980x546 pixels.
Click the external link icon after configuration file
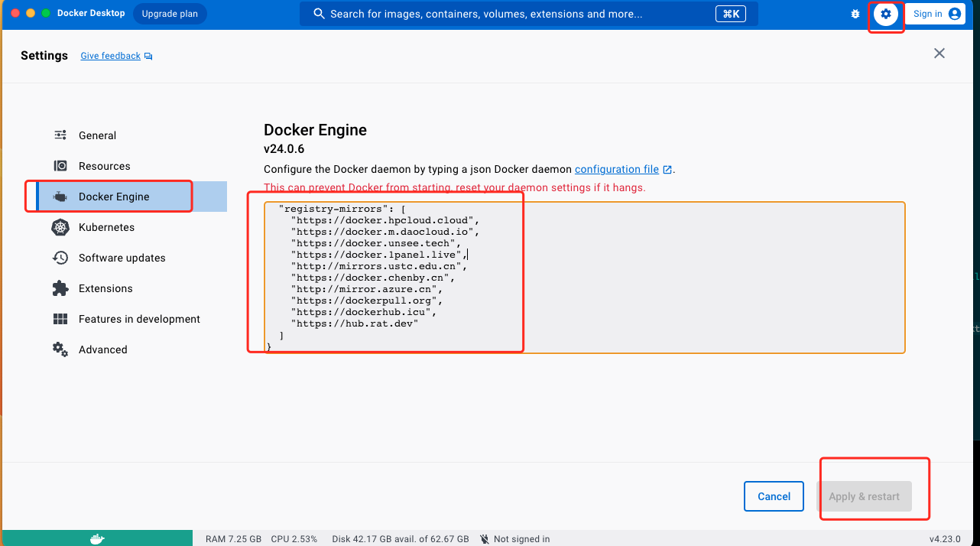pos(667,170)
